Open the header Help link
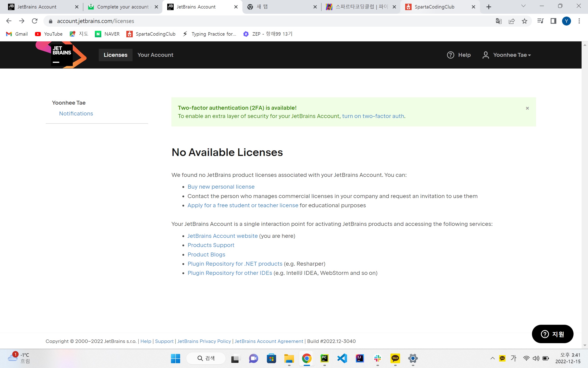The height and width of the screenshot is (368, 588). [x=464, y=55]
